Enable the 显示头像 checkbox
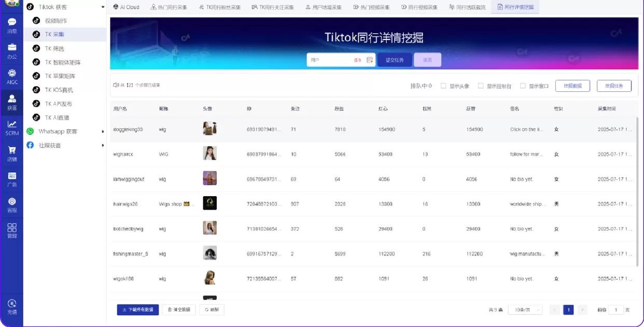 [443, 86]
